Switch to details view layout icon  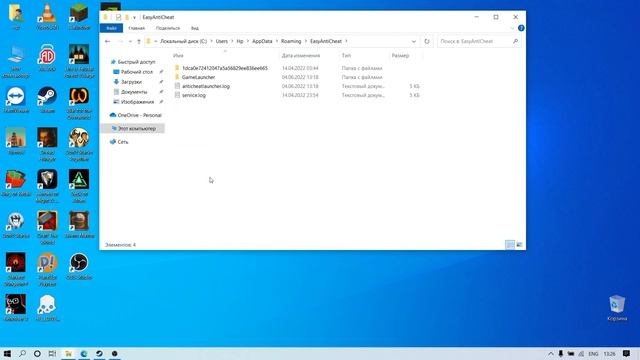click(x=510, y=244)
